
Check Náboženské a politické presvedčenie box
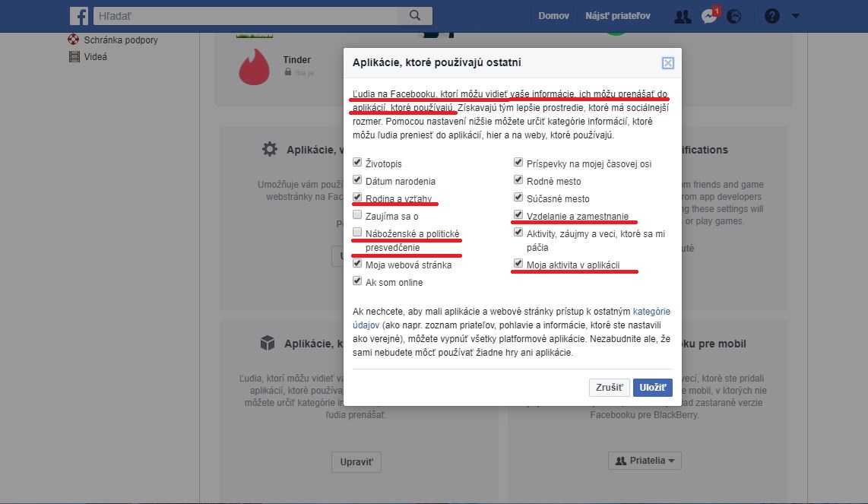pyautogui.click(x=358, y=233)
